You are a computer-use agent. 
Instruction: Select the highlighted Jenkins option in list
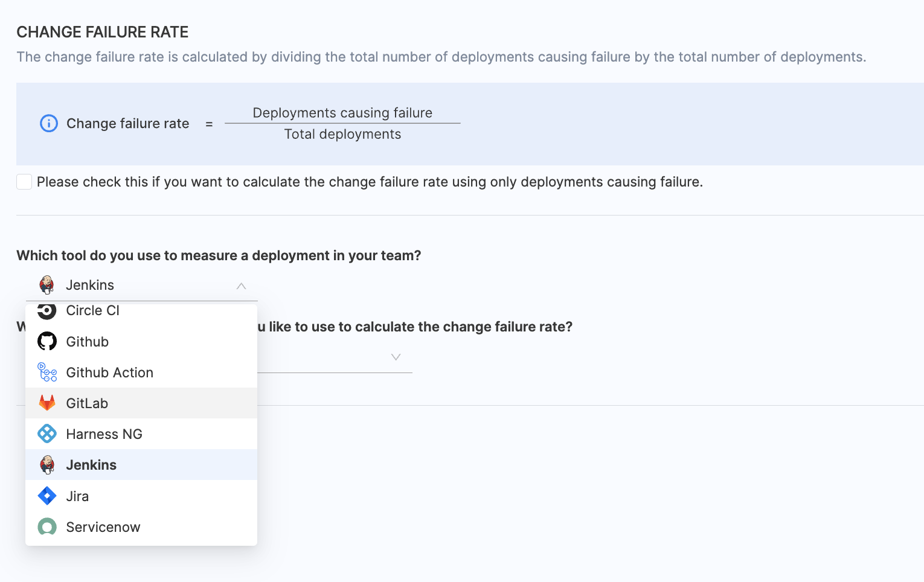[91, 465]
